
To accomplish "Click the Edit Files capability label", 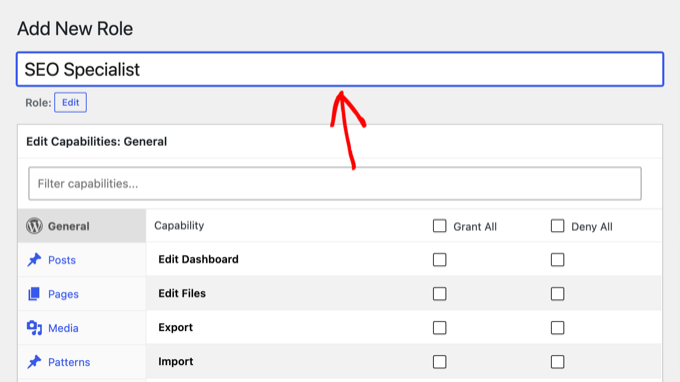I will pos(182,294).
